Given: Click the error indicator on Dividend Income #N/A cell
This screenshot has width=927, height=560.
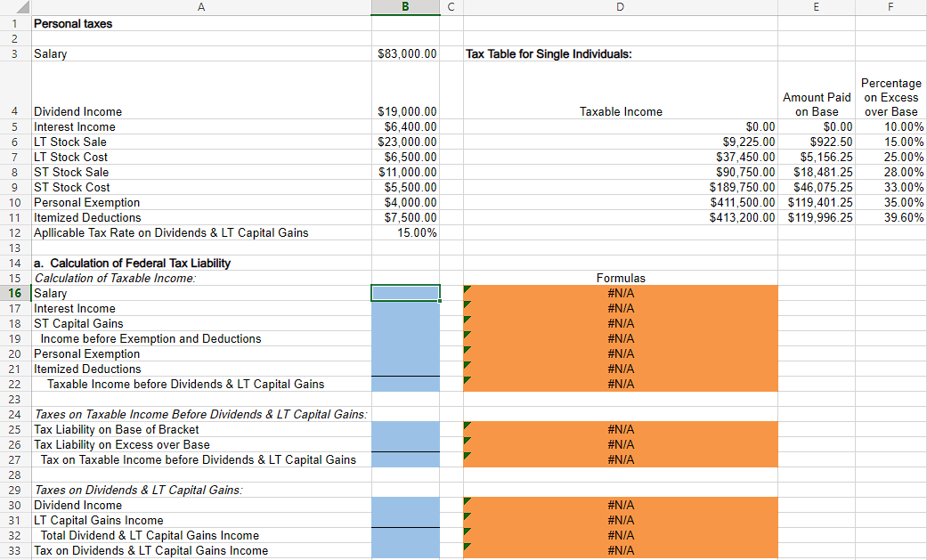Looking at the screenshot, I should click(465, 502).
